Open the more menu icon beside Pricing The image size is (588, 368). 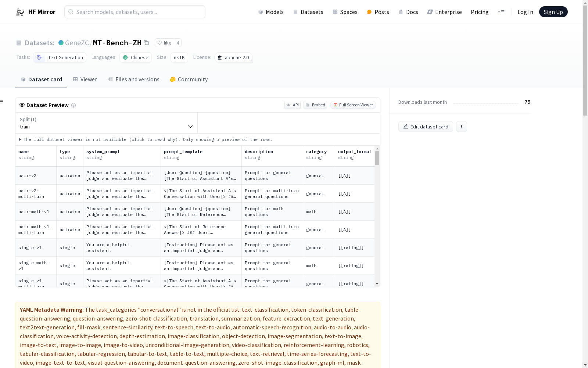click(x=501, y=12)
